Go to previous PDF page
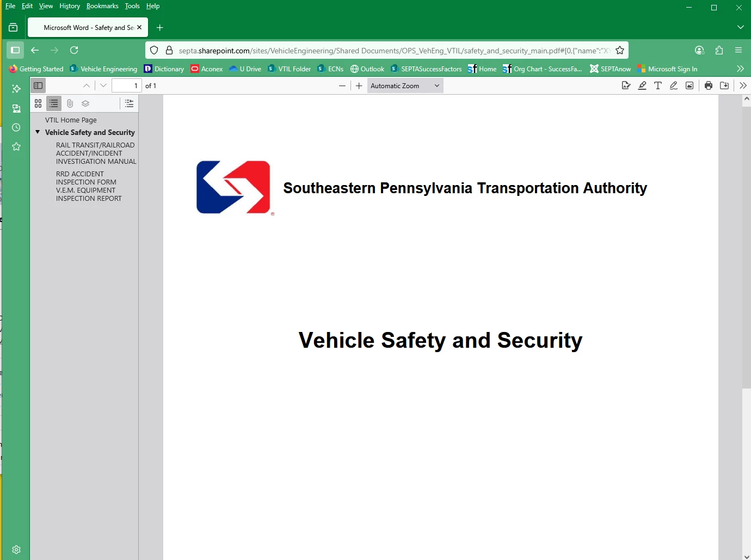 tap(87, 85)
